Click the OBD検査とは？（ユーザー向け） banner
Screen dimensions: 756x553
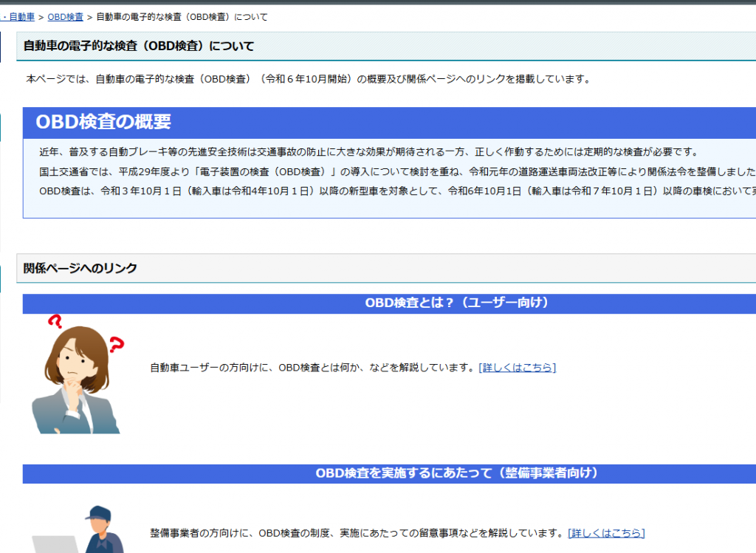[389, 303]
